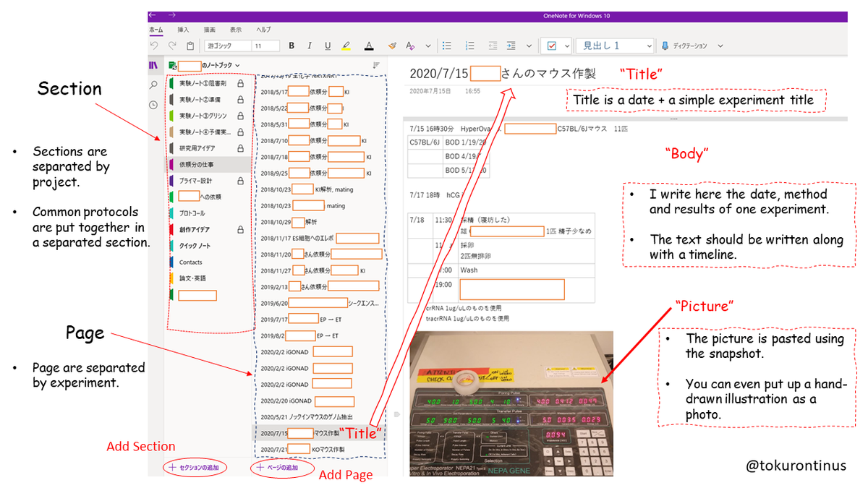
Task: Open page 2018/10/23 KI解析, mating
Action: (x=318, y=189)
